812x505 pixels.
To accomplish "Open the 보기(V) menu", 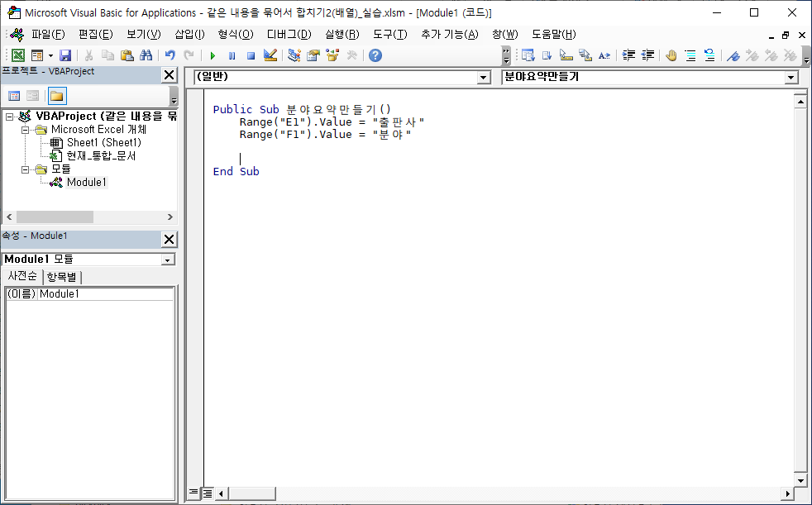I will click(x=143, y=35).
